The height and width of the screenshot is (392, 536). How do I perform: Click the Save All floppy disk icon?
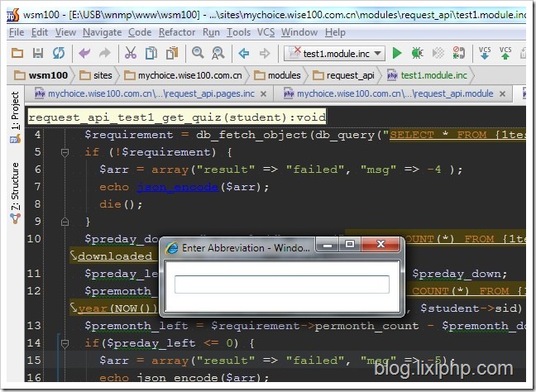click(x=38, y=53)
